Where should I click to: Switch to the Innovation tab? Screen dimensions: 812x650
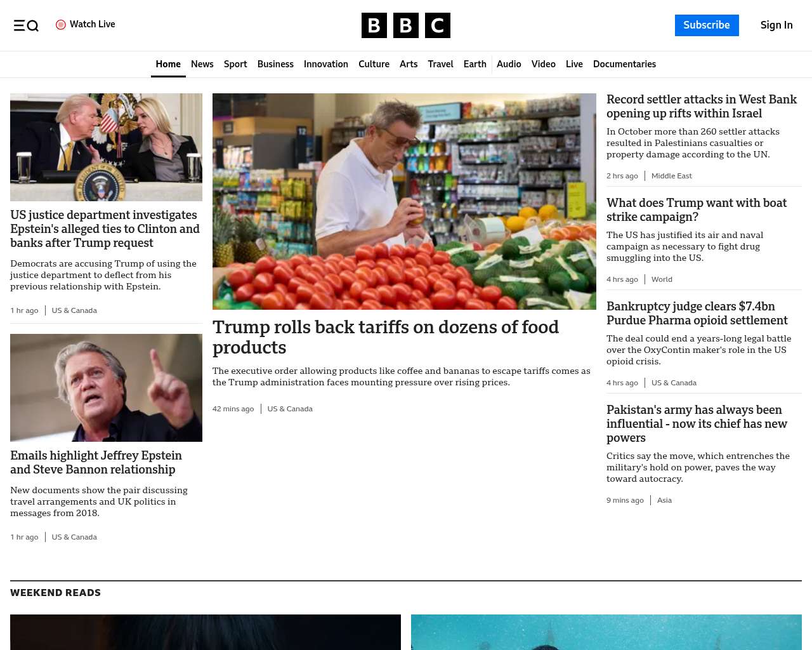(326, 64)
